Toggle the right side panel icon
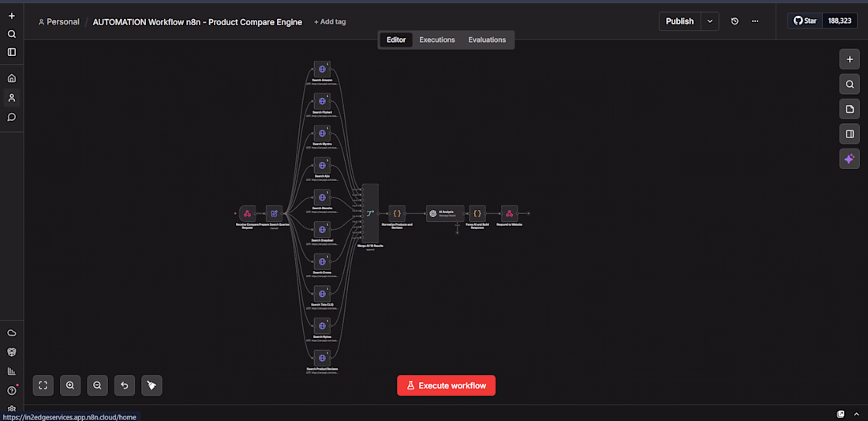The height and width of the screenshot is (421, 868). pyautogui.click(x=849, y=134)
